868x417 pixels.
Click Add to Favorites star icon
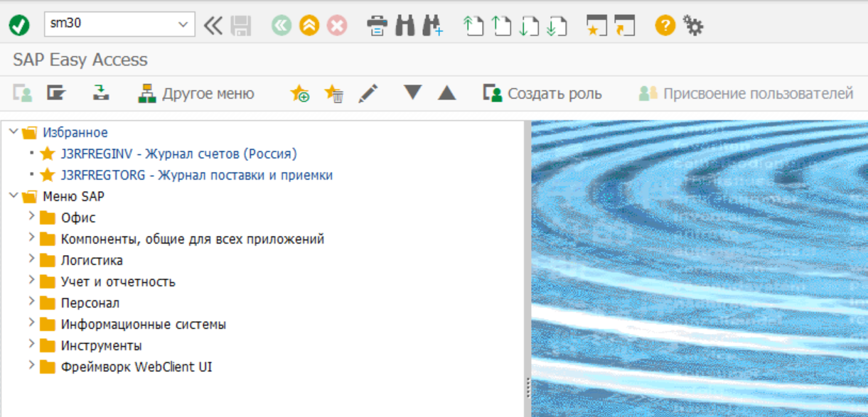click(300, 94)
